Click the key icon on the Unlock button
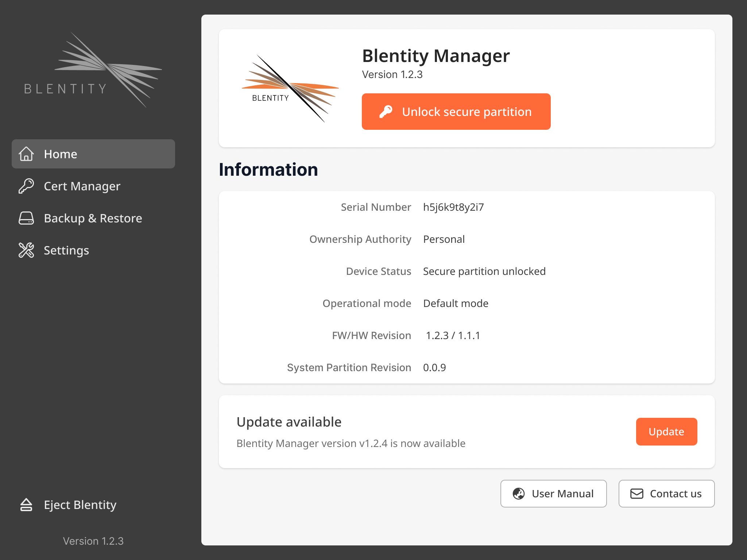The image size is (747, 560). [386, 112]
